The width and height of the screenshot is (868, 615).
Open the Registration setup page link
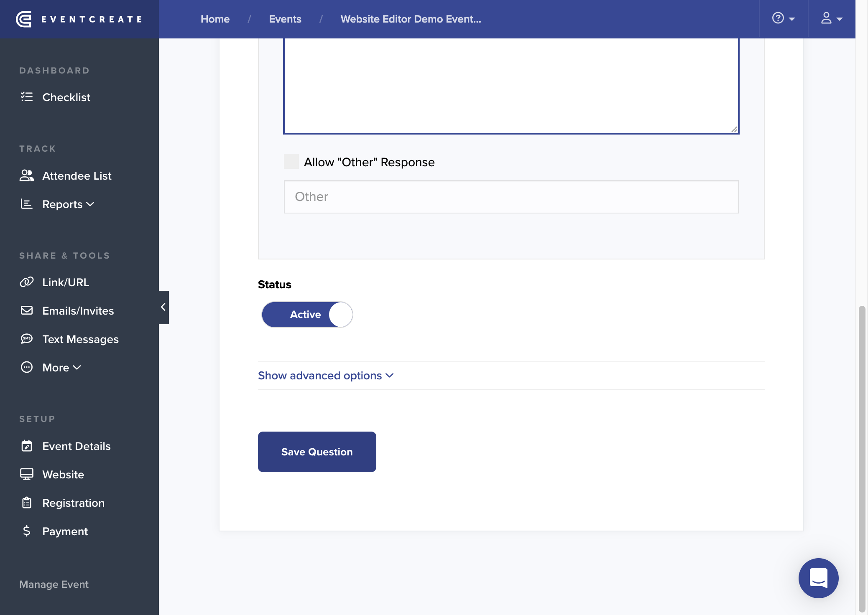pos(74,503)
